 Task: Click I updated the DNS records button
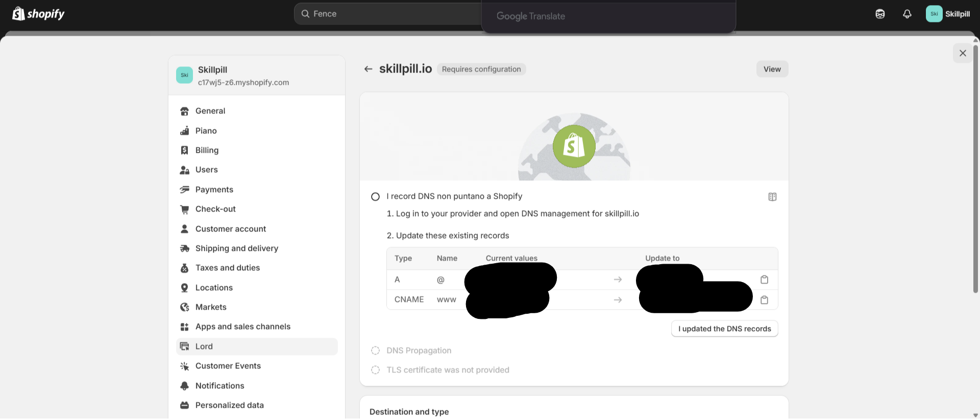pyautogui.click(x=725, y=329)
